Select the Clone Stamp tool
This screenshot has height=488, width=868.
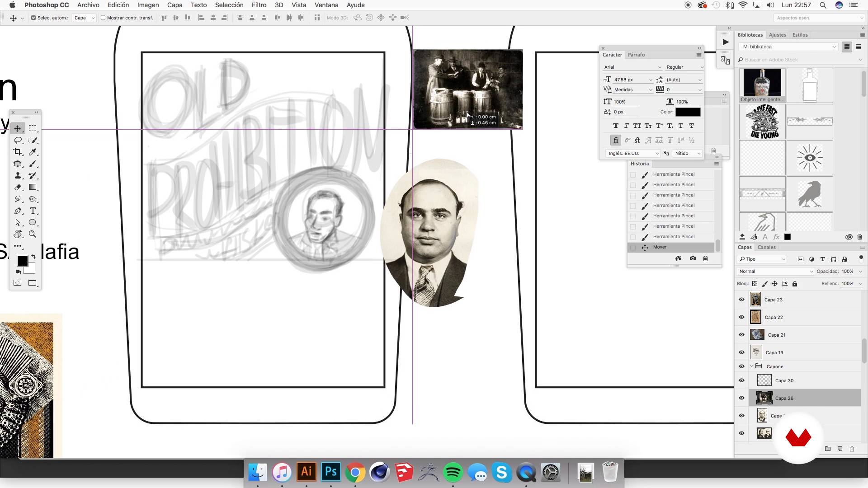[x=18, y=176]
